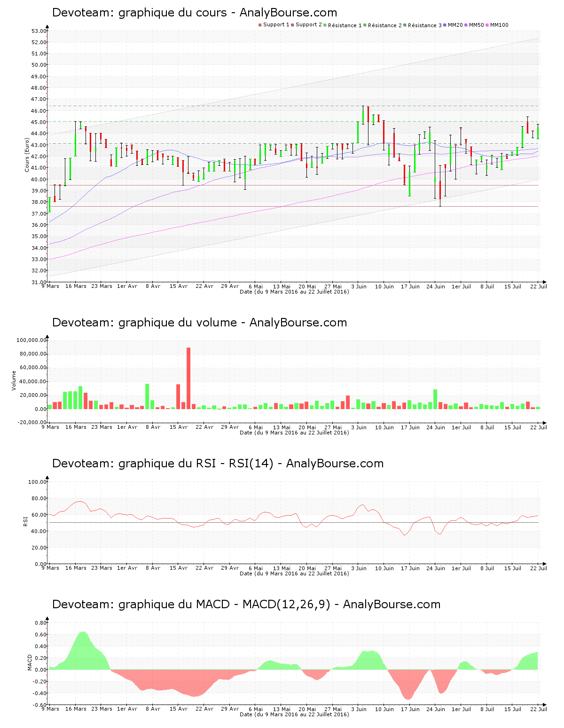
Task: Click '0.80' on the MACD axis
Action: pyautogui.click(x=40, y=623)
